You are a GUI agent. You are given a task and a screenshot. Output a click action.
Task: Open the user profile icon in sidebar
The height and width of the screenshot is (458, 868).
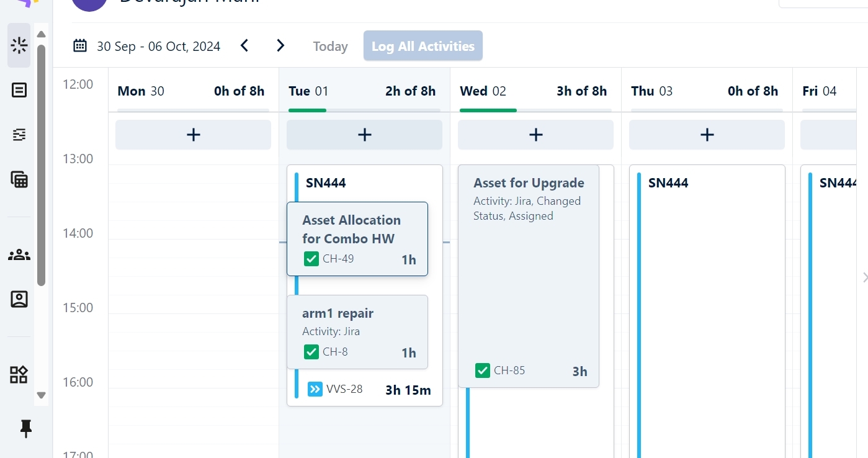[19, 299]
